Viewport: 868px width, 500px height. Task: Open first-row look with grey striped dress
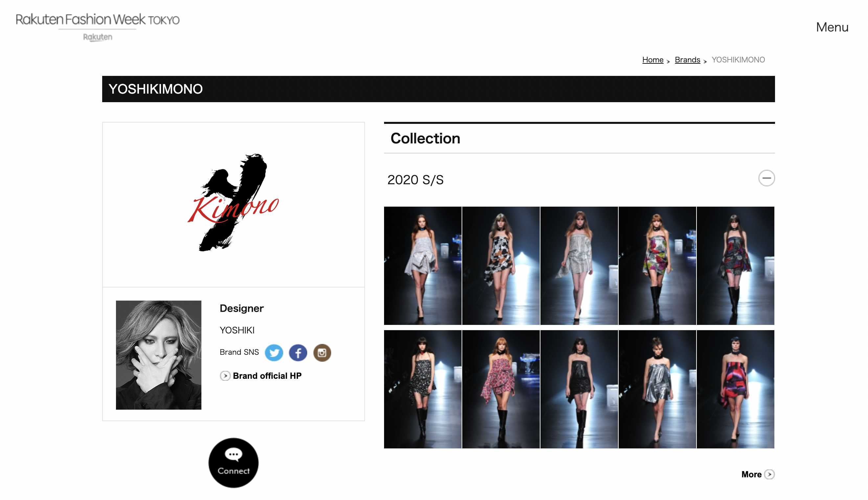point(579,265)
